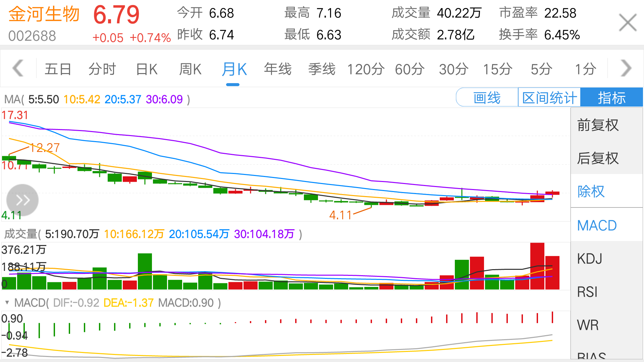The image size is (644, 362).
Task: Switch to 季线 chart tab
Action: pos(322,69)
